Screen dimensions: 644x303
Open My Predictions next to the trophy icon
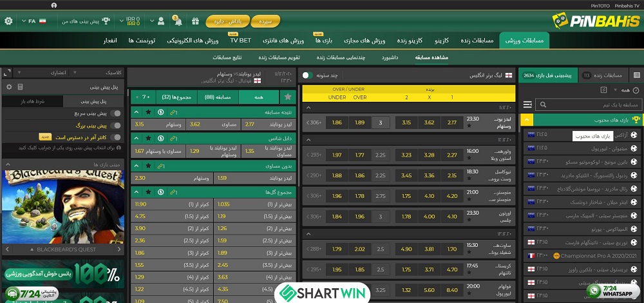click(86, 21)
